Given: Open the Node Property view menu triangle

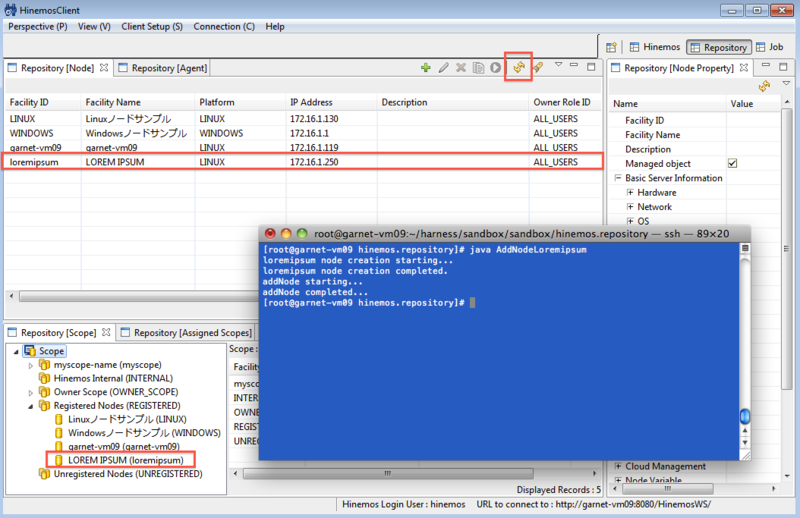Looking at the screenshot, I should (786, 83).
